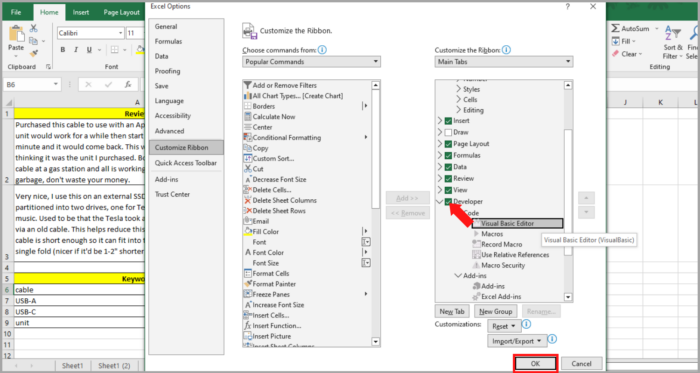700x373 pixels.
Task: Click the Format Painter brush in ribbon
Action: click(33, 53)
